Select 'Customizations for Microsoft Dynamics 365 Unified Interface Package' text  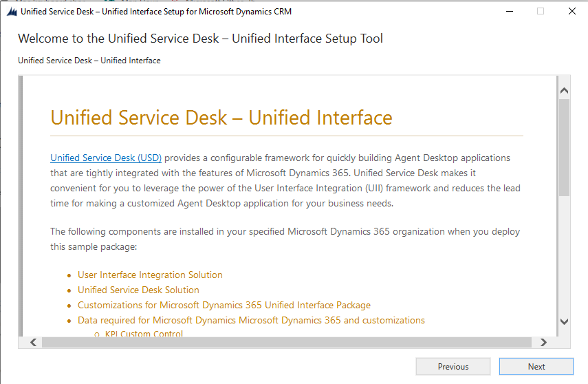coord(224,305)
